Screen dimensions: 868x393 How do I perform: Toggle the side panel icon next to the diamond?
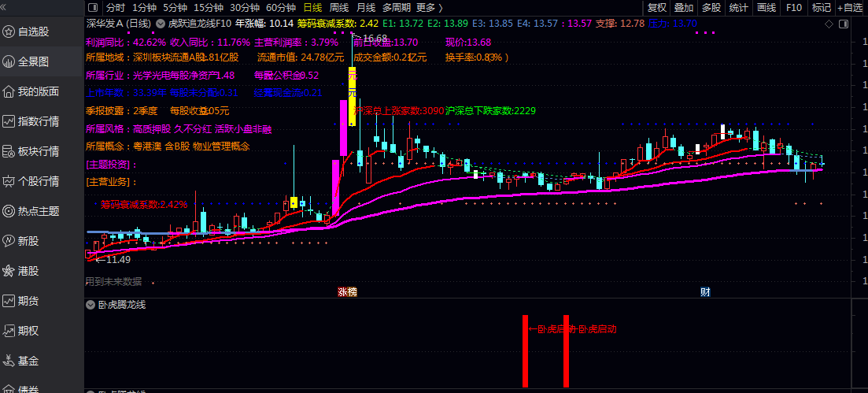[843, 24]
